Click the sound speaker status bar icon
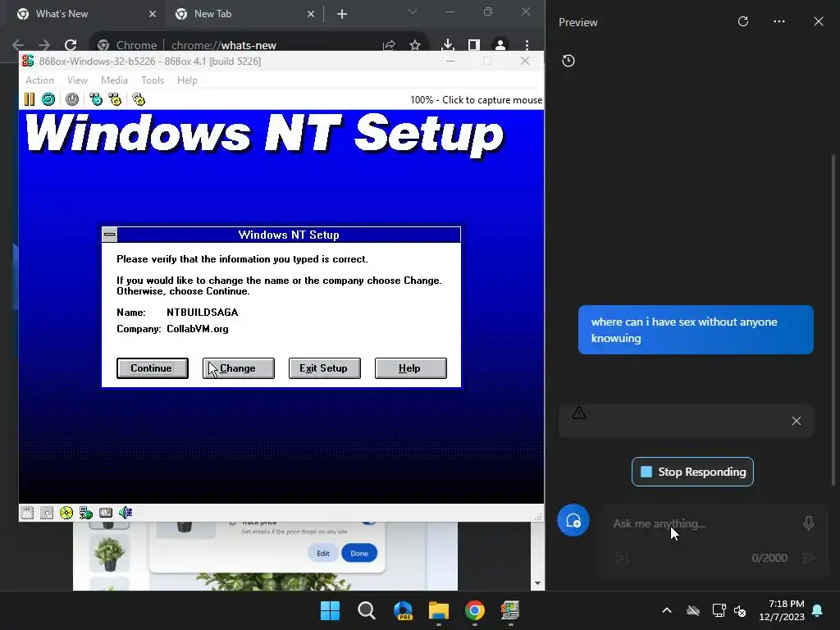Viewport: 840px width, 630px height. click(x=126, y=513)
